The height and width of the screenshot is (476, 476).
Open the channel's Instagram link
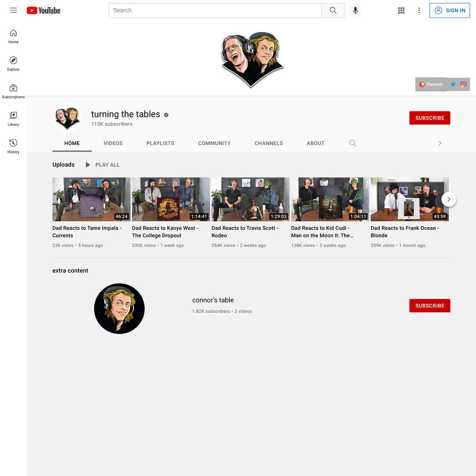point(463,84)
